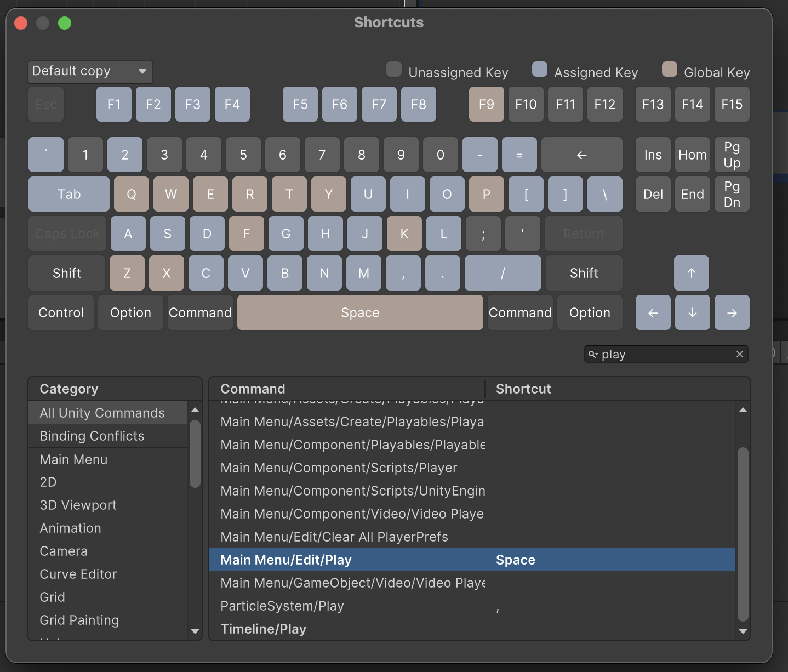The height and width of the screenshot is (672, 788).
Task: Click the Up arrow key
Action: click(692, 273)
